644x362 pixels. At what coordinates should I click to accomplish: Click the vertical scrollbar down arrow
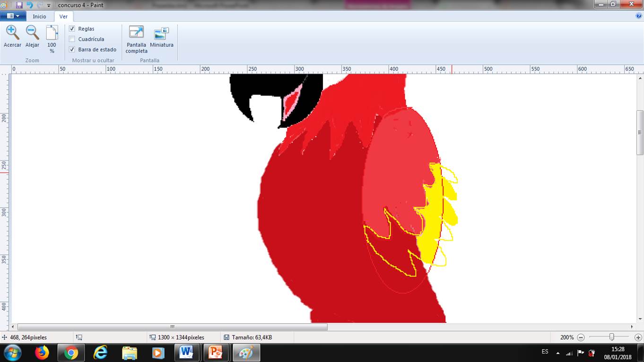click(640, 319)
